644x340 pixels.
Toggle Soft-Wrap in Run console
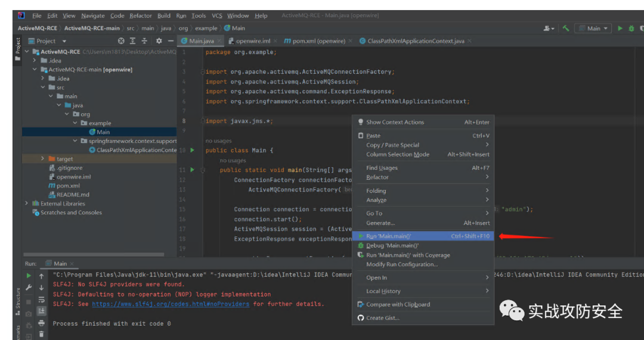tap(42, 300)
